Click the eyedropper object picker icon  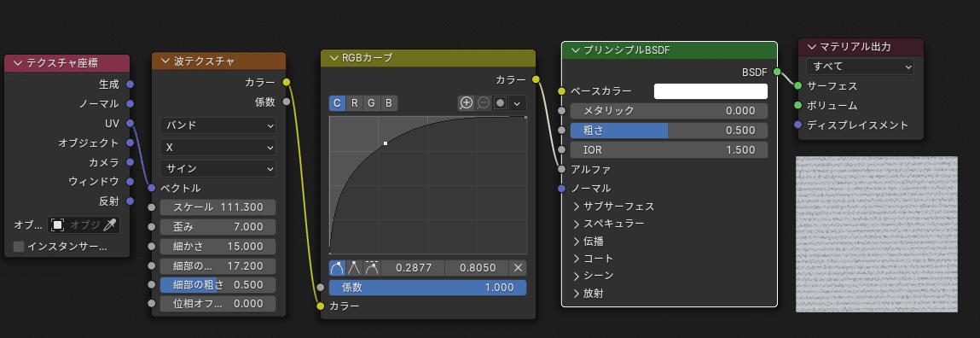(x=109, y=224)
